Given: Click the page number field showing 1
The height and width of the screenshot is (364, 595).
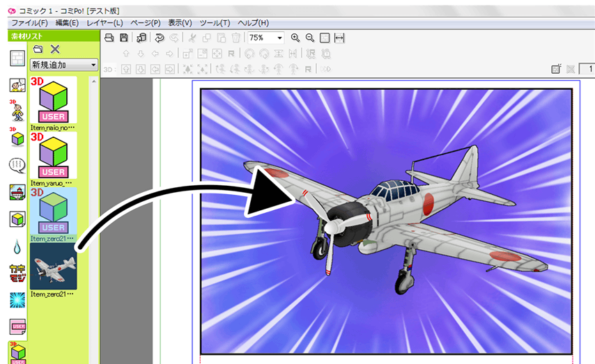Looking at the screenshot, I should tap(588, 69).
